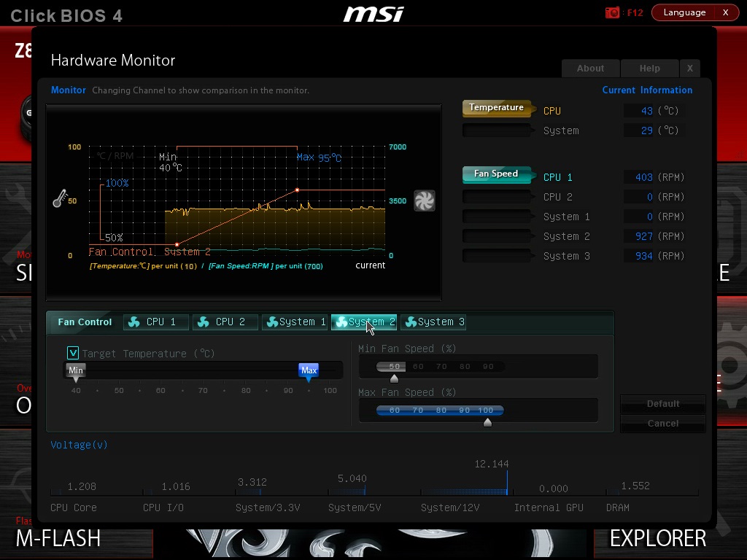Click the fan icon on System 3 tab
This screenshot has width=747, height=560.
pos(411,322)
